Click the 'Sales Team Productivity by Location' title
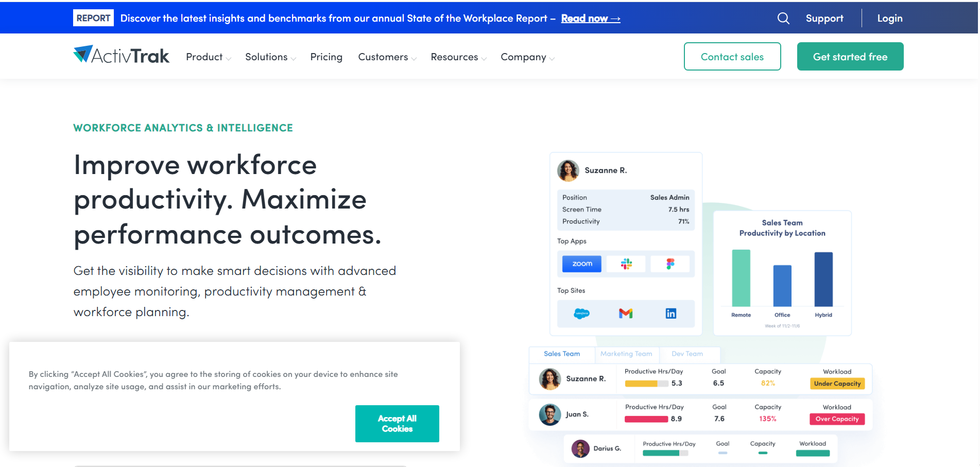The image size is (980, 467). pos(782,228)
